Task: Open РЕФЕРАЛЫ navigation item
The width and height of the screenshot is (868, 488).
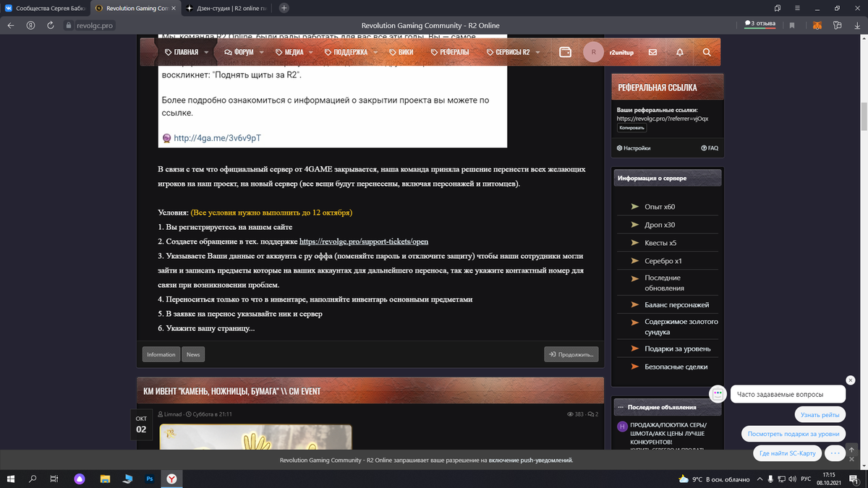Action: coord(449,52)
